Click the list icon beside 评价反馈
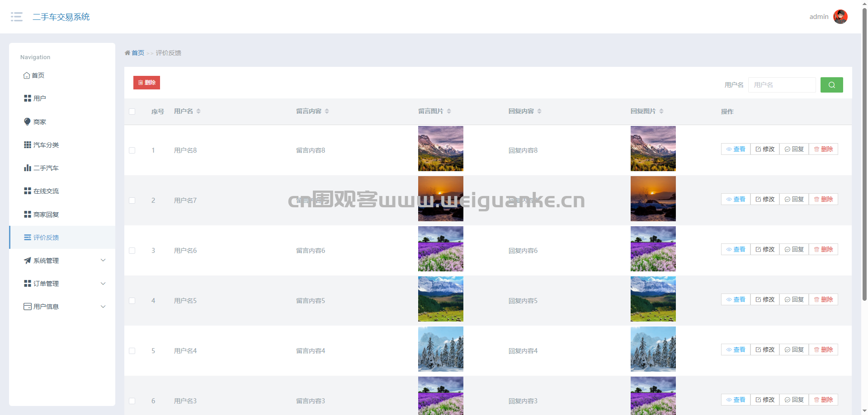The height and width of the screenshot is (415, 868). pyautogui.click(x=28, y=237)
